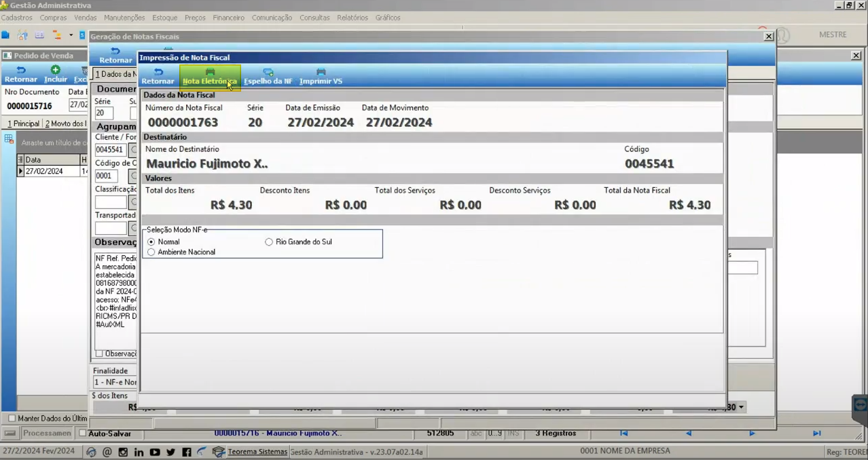Select the 27/02/2024 row in Pedido grid
868x460 pixels.
(52, 172)
